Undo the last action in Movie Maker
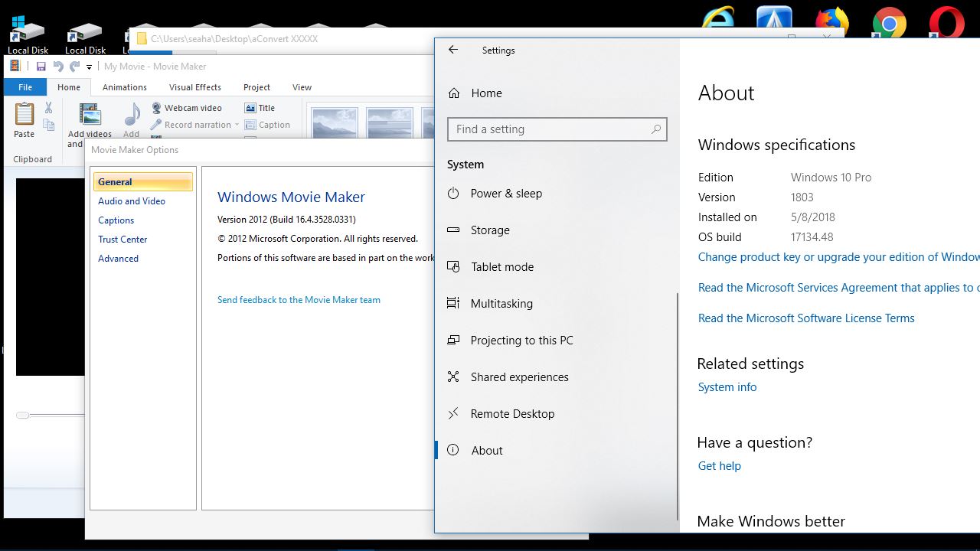The image size is (980, 551). (58, 67)
